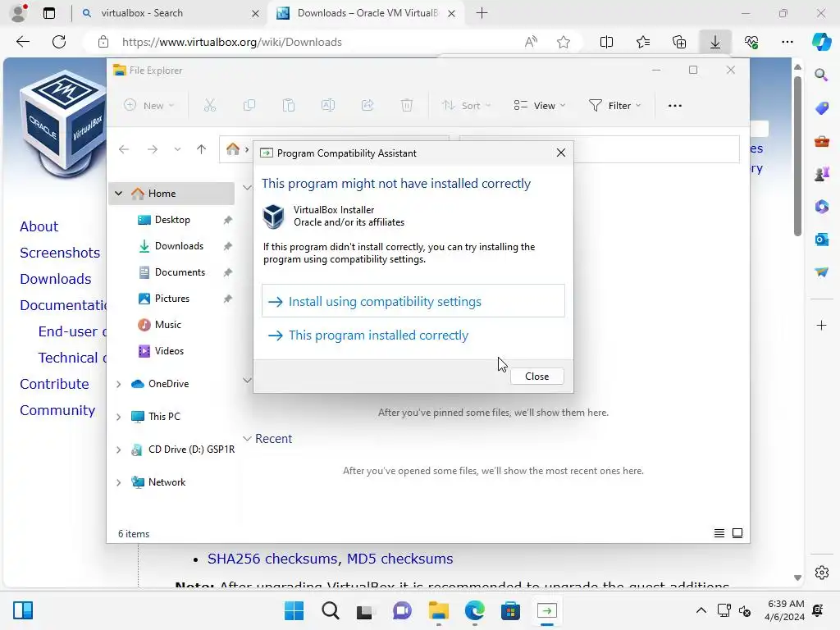840x630 pixels.
Task: Click Community link on VirtualBox page
Action: [x=57, y=410]
